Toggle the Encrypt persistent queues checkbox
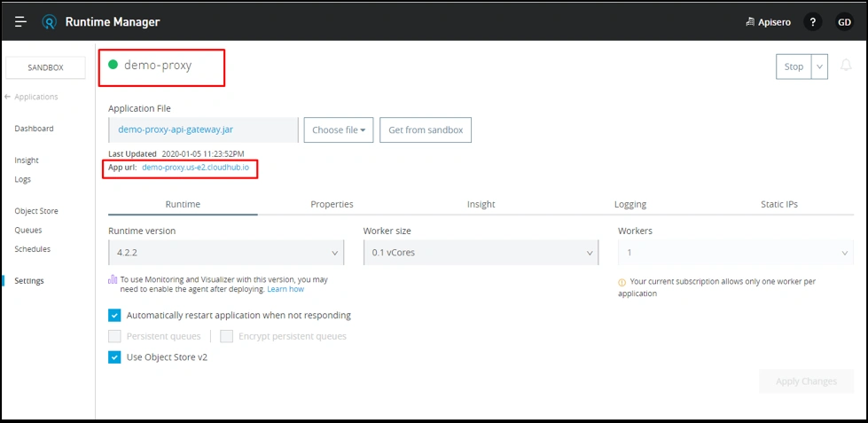 click(226, 336)
